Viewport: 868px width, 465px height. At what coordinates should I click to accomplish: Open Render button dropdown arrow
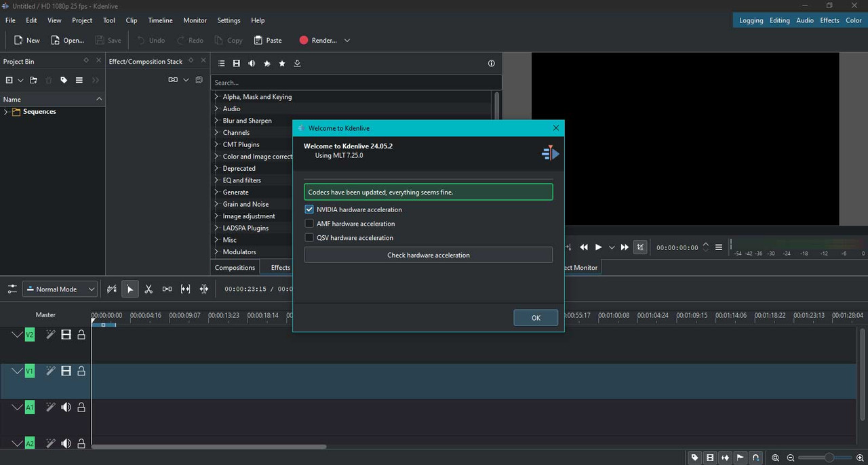coord(347,41)
